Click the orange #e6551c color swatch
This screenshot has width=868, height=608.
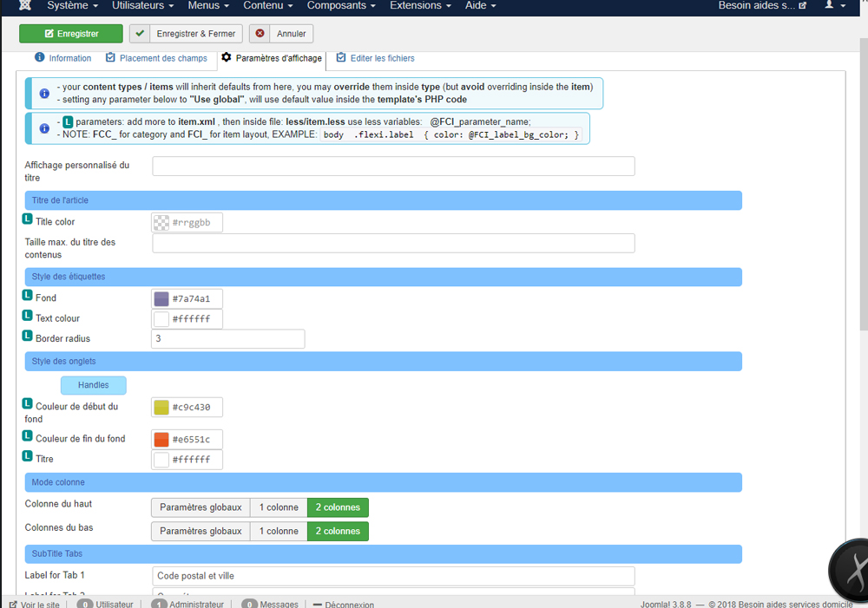161,439
